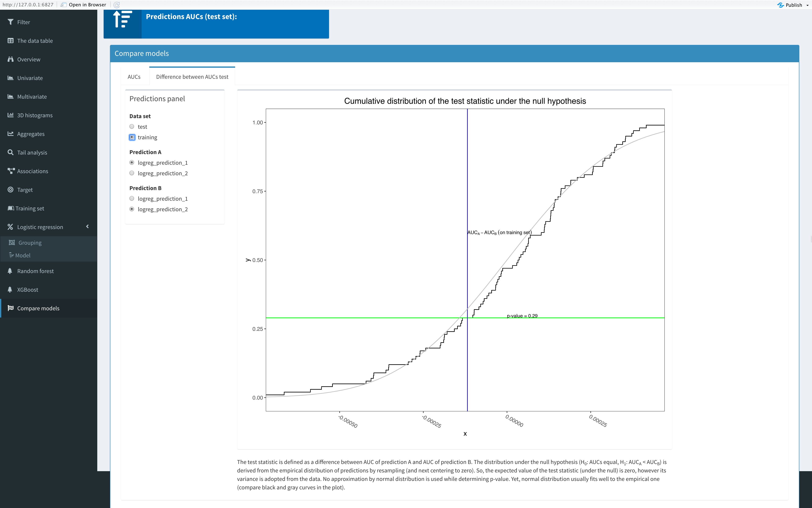
Task: Click the Compare models flag icon
Action: pyautogui.click(x=10, y=308)
